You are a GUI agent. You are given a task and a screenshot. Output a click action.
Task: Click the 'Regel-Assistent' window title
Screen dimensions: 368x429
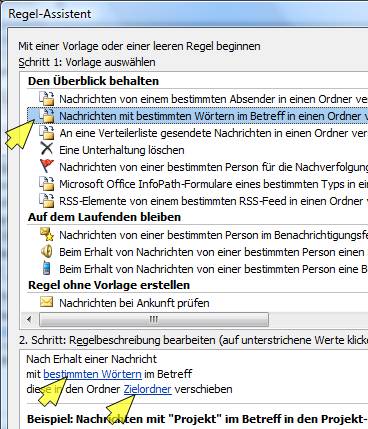[x=50, y=14]
